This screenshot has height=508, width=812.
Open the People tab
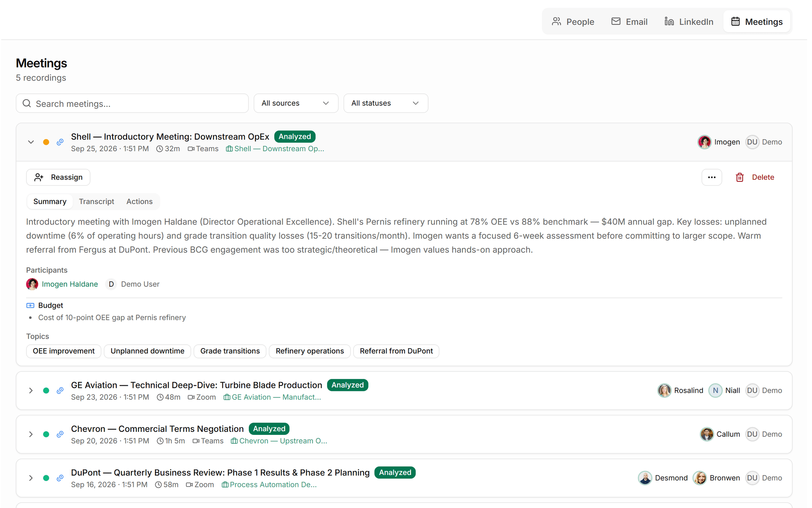(x=573, y=22)
